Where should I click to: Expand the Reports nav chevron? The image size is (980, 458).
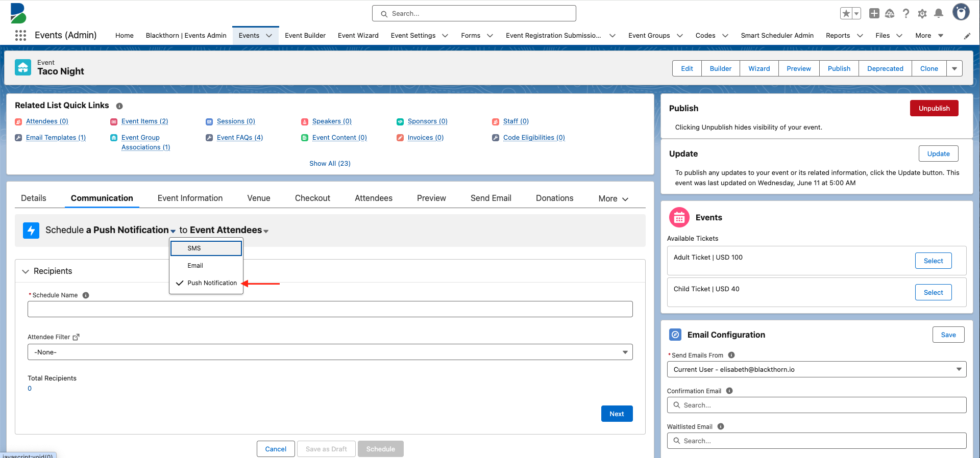[860, 36]
